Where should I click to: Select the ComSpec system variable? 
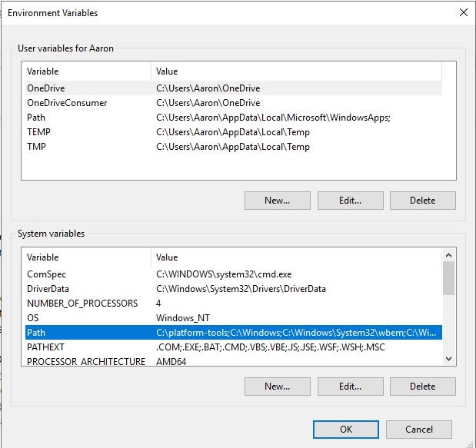coord(234,274)
